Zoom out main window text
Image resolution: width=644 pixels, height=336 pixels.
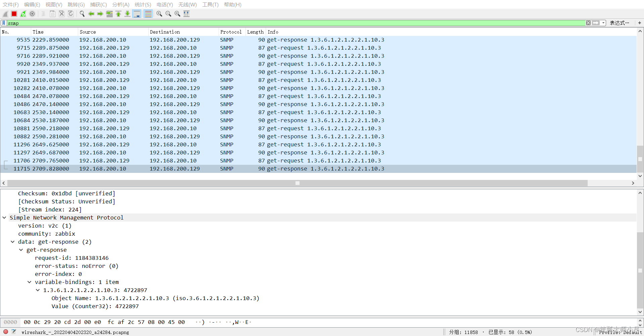(x=168, y=14)
